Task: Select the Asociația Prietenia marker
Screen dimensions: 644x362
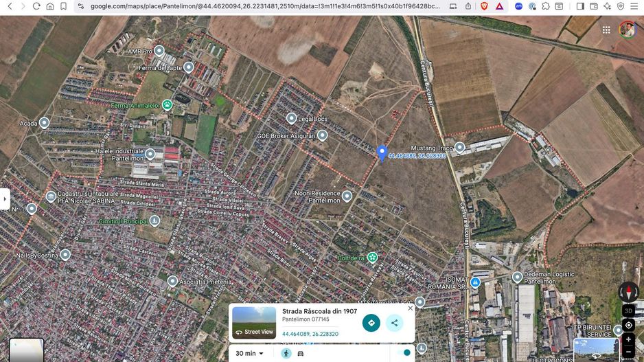Action: [172, 282]
